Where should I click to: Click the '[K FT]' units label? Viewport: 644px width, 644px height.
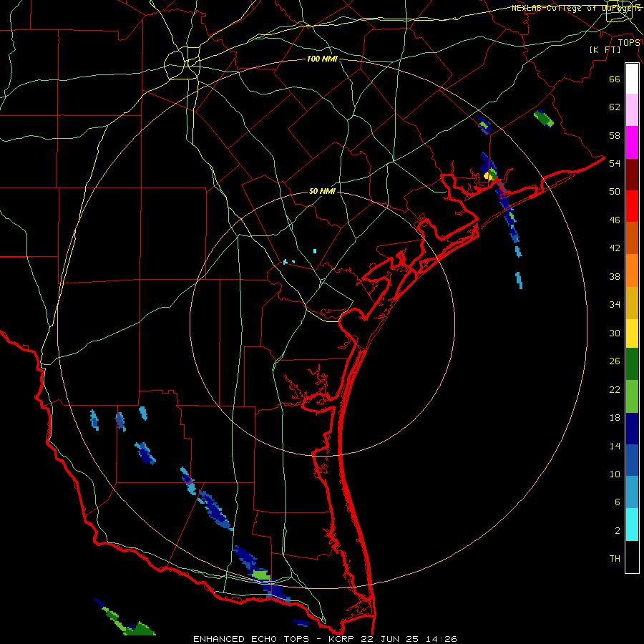(x=605, y=50)
